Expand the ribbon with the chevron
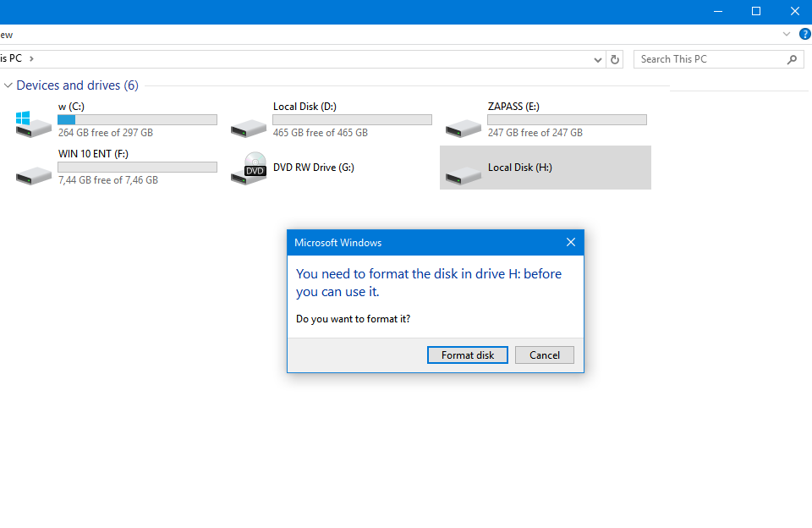Screen dimensions: 812x528 coord(787,34)
